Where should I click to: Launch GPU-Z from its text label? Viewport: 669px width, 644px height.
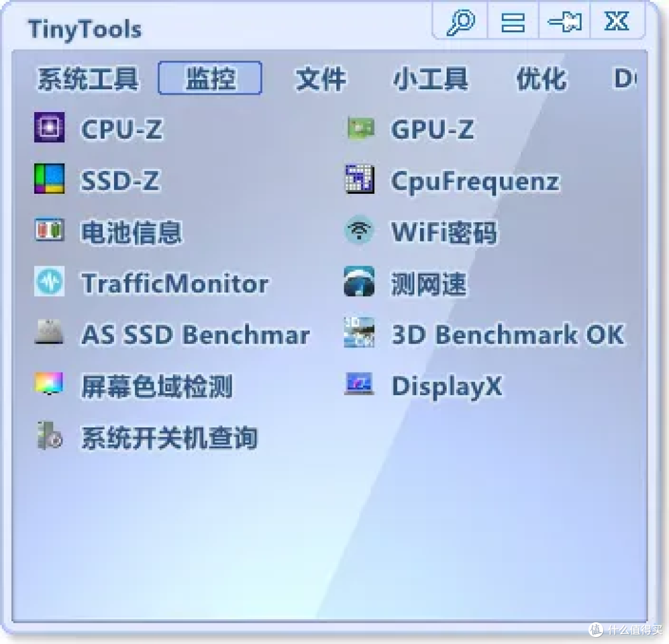click(432, 129)
